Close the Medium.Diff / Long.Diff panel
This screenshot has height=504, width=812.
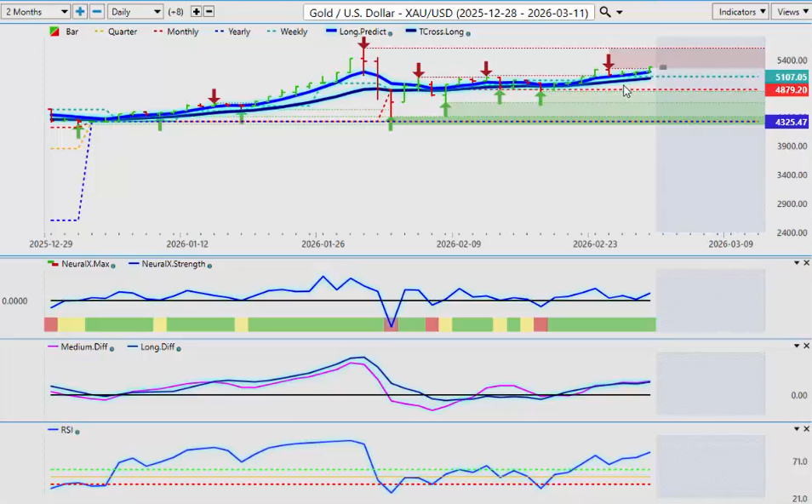tap(806, 346)
